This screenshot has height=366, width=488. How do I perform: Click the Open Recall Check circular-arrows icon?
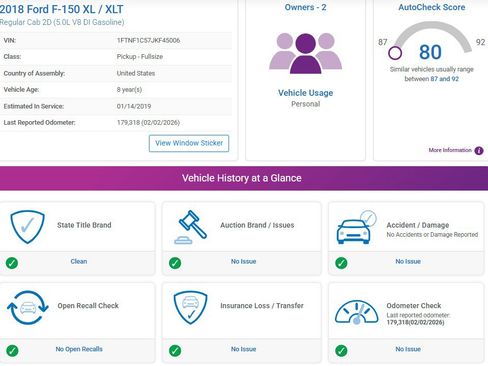pos(28,308)
